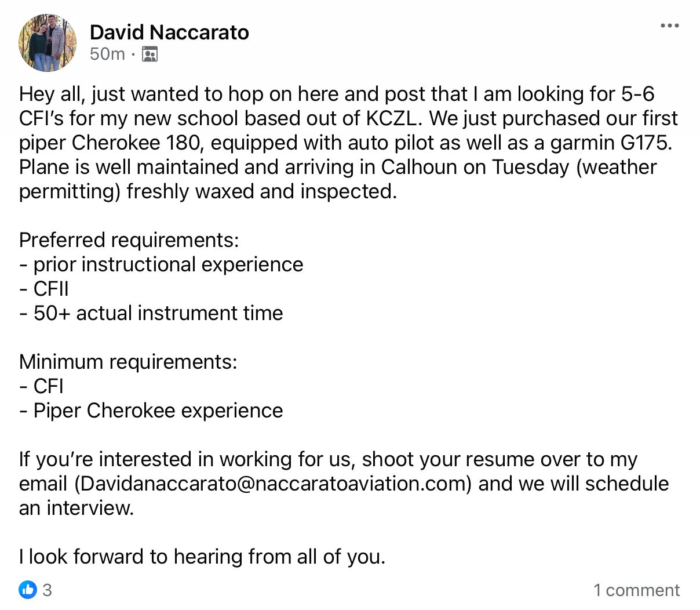Click the "- Piper Cherokee experience" line
700x610 pixels.
[151, 411]
